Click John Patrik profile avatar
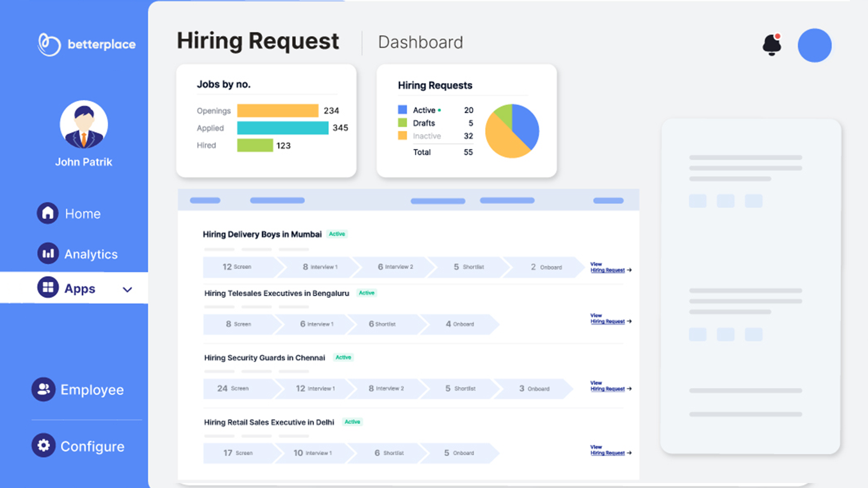The width and height of the screenshot is (868, 488). (x=84, y=124)
